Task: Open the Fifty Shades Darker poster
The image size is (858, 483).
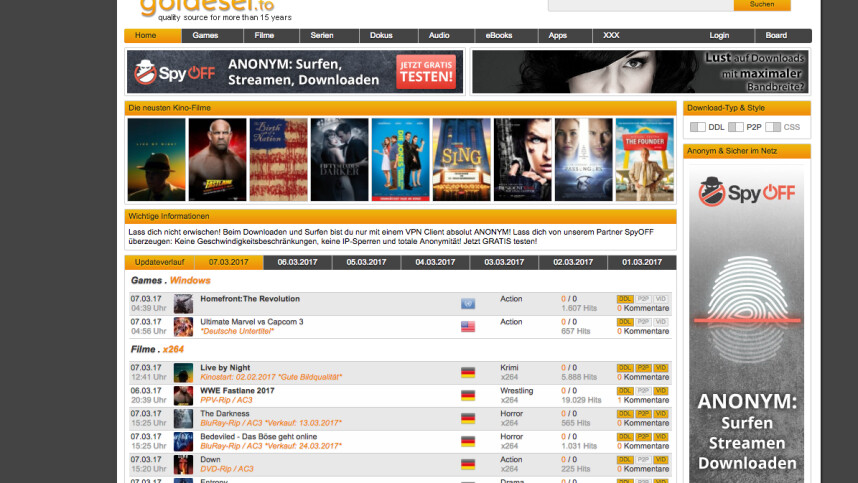Action: pos(339,160)
